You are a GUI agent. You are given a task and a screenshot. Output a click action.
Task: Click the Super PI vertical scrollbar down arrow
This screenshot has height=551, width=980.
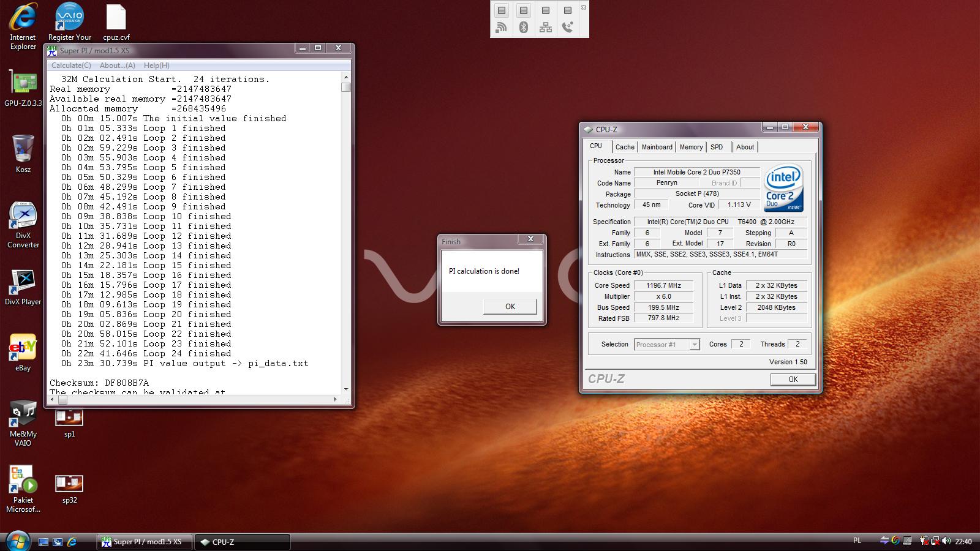point(346,389)
